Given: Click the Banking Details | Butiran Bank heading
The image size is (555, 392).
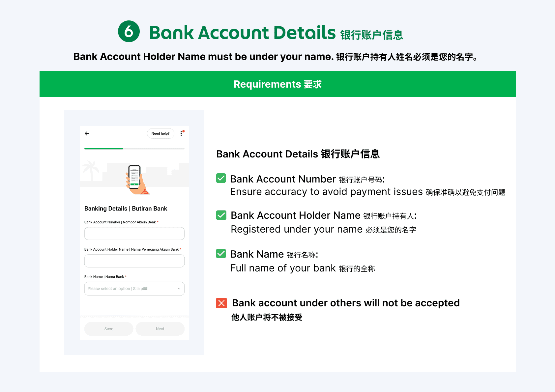Looking at the screenshot, I should [x=126, y=209].
